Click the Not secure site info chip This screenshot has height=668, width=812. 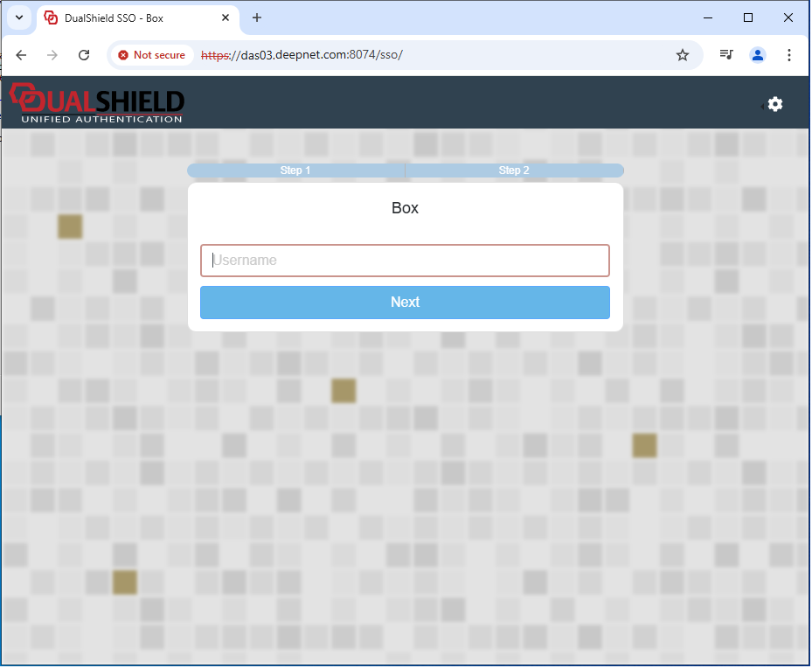152,55
